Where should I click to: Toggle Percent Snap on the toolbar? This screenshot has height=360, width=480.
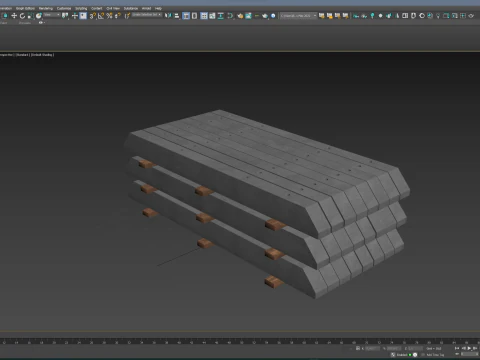coord(109,16)
